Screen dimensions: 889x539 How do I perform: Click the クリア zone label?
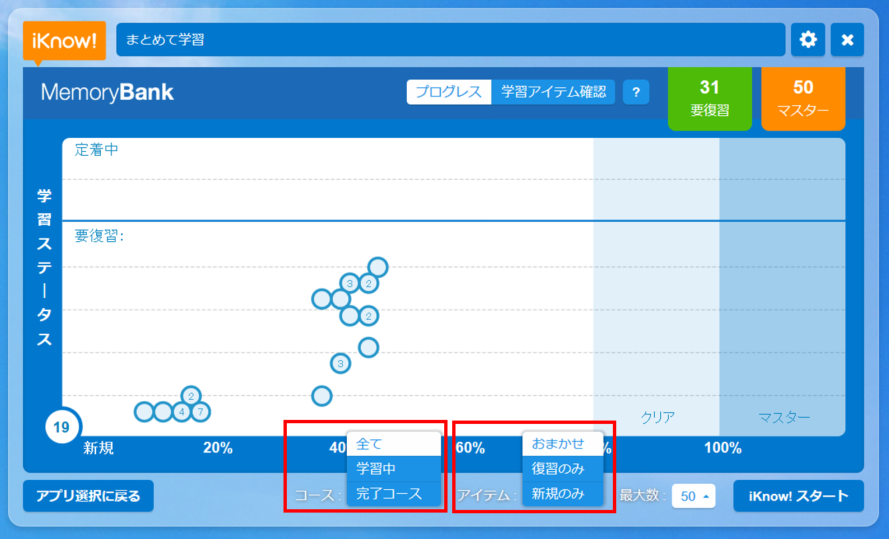[x=657, y=418]
